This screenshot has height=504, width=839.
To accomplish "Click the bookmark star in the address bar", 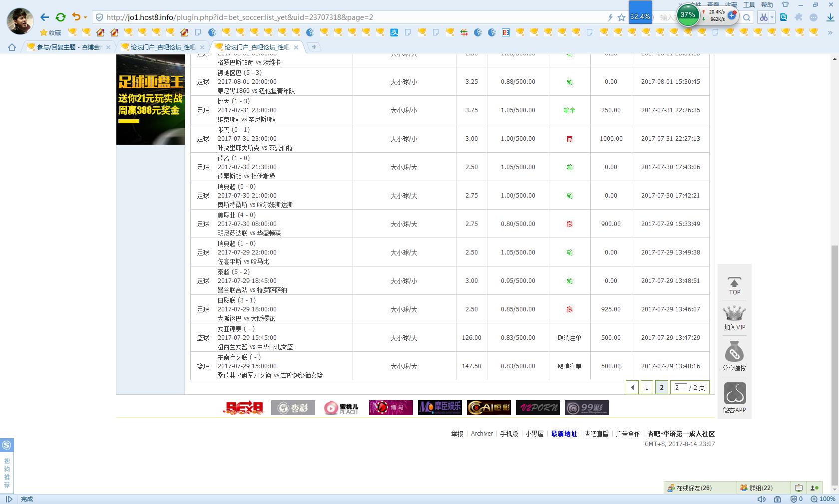I will coord(621,17).
